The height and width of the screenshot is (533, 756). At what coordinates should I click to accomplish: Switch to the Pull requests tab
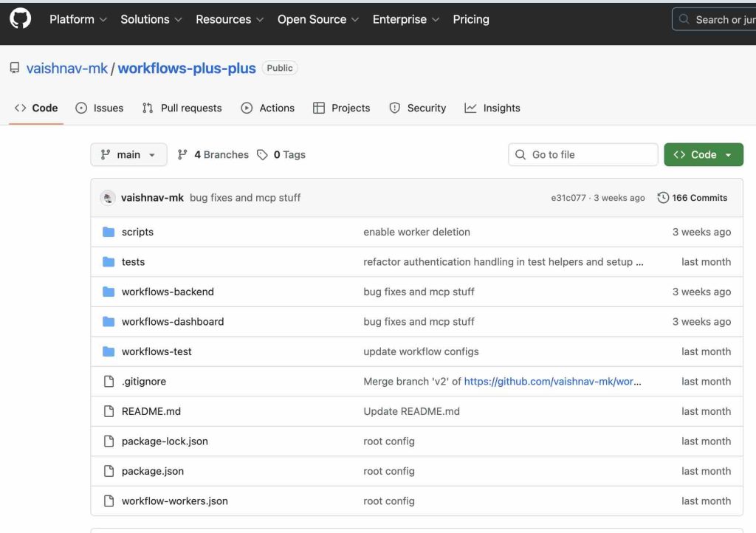(x=182, y=108)
